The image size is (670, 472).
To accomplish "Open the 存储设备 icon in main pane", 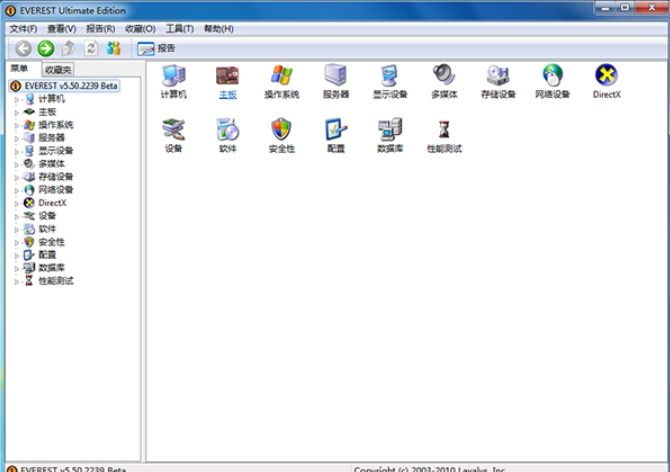I will point(498,82).
